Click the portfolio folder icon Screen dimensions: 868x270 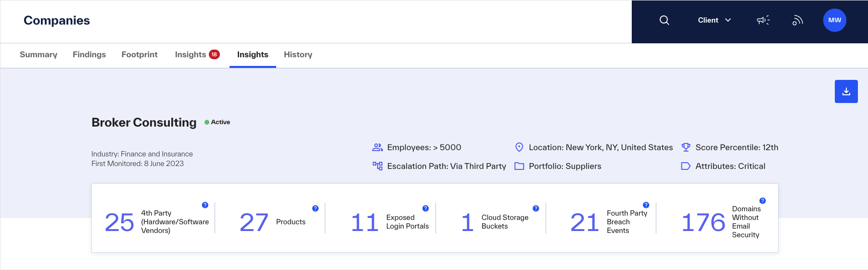[x=519, y=166]
